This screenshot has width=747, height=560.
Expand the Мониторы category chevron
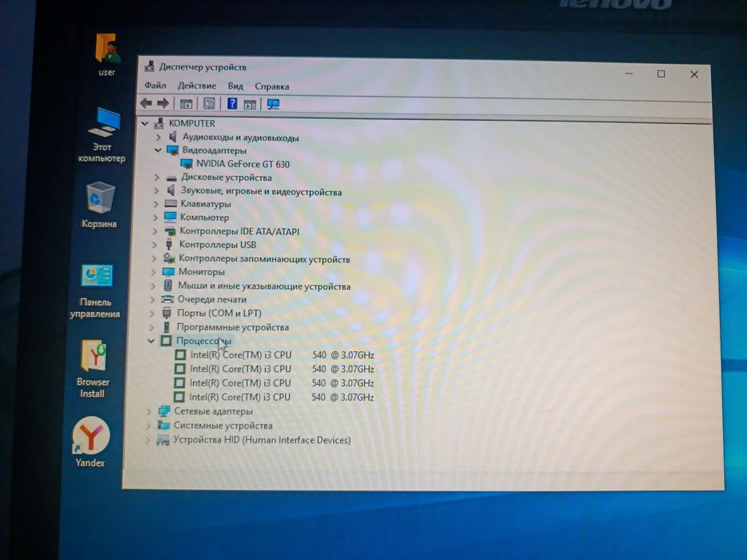[x=154, y=272]
